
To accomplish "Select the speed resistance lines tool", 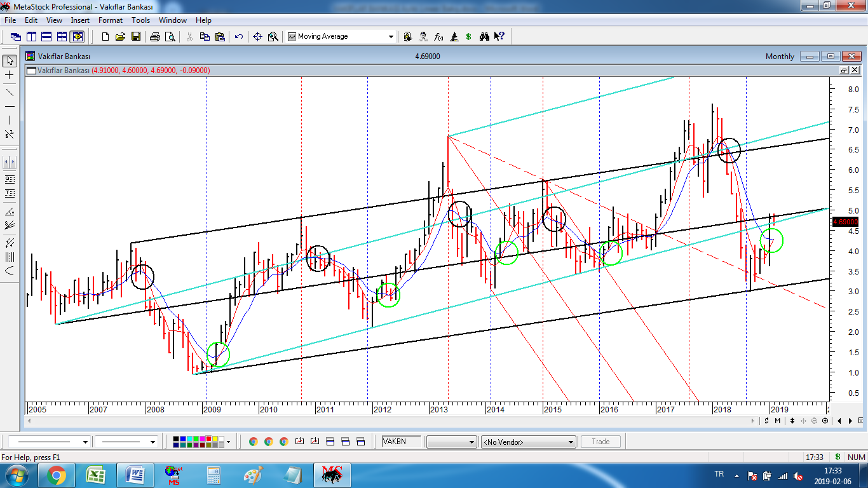I will [x=10, y=224].
